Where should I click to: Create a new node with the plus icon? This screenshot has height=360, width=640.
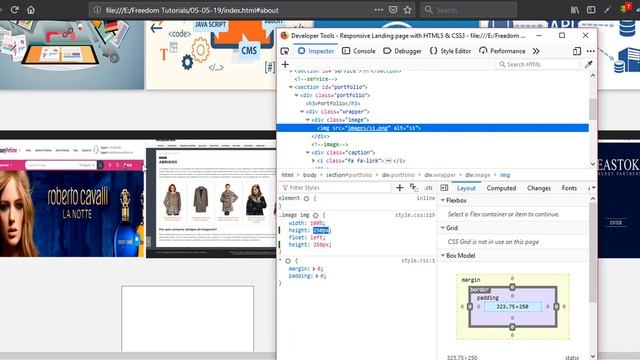click(x=285, y=64)
